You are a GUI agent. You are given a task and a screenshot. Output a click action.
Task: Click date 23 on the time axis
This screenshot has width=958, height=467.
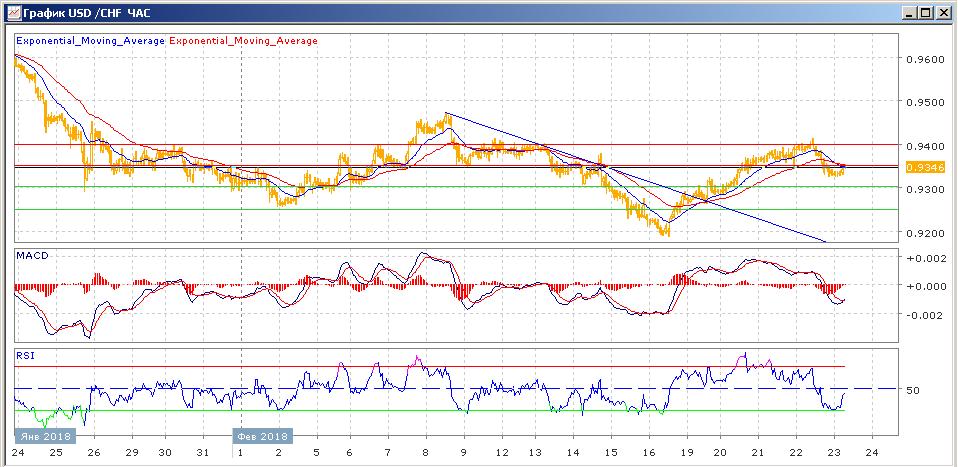tap(834, 453)
